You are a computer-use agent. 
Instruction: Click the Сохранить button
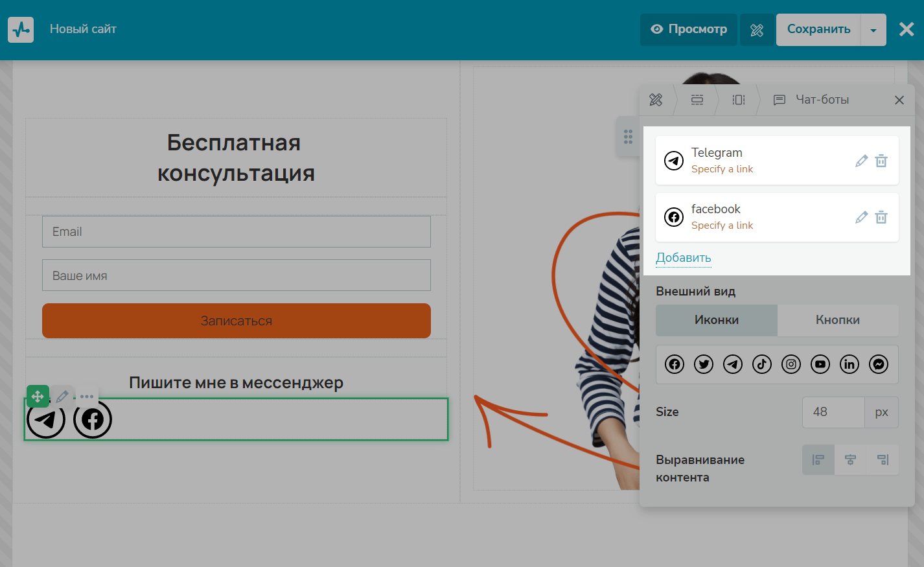tap(818, 29)
